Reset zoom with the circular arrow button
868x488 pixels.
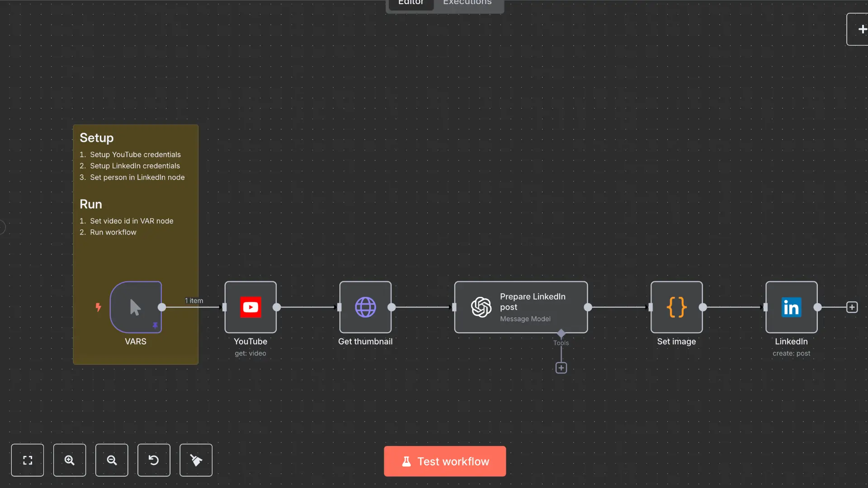[x=154, y=460]
